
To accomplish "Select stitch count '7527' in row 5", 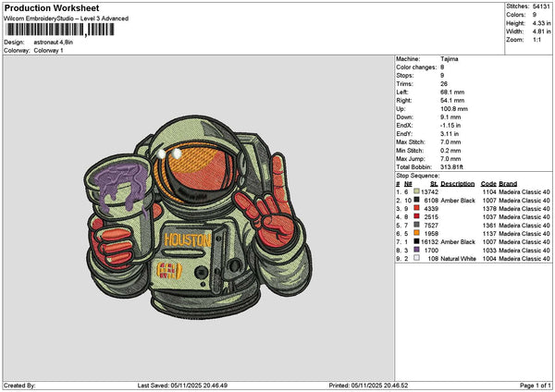I will click(x=431, y=225).
